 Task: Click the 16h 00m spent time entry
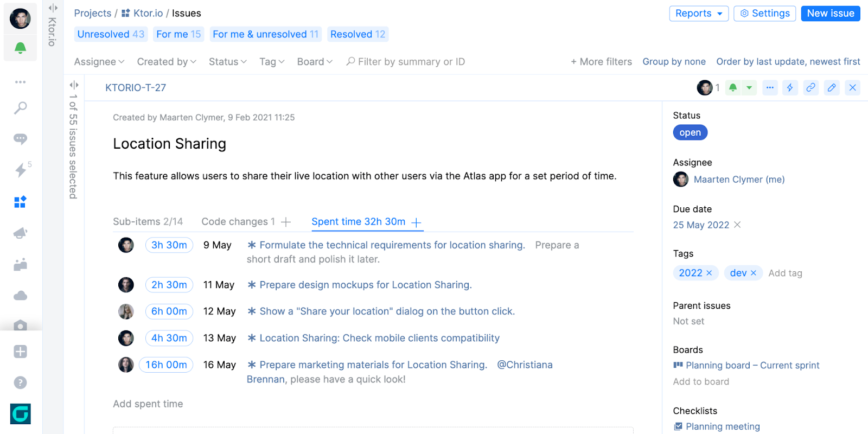pyautogui.click(x=166, y=365)
